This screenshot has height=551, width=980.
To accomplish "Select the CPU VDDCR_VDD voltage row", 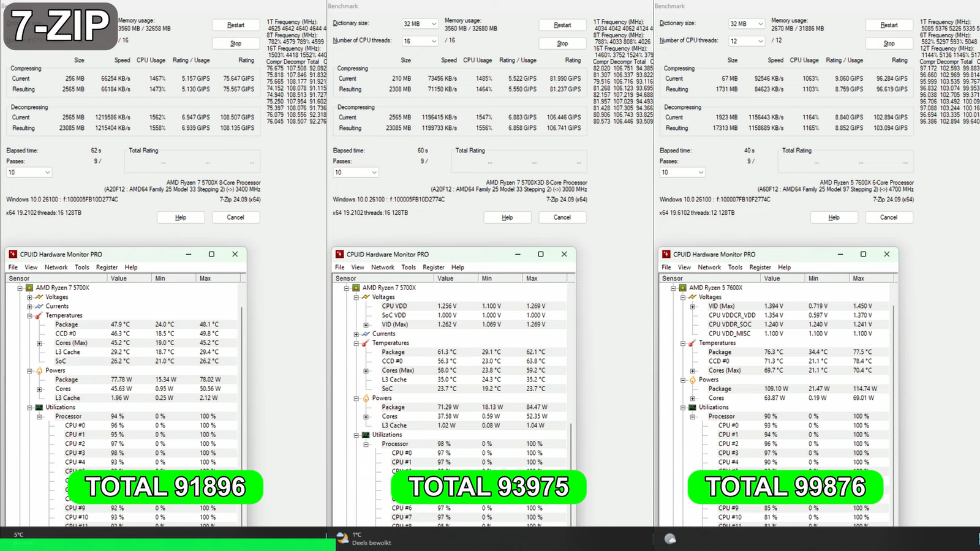I will [732, 315].
